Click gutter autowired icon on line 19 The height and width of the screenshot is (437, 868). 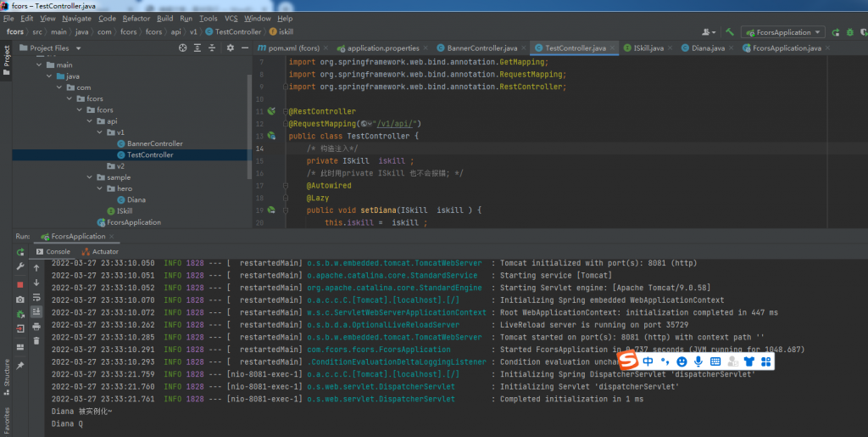(271, 210)
